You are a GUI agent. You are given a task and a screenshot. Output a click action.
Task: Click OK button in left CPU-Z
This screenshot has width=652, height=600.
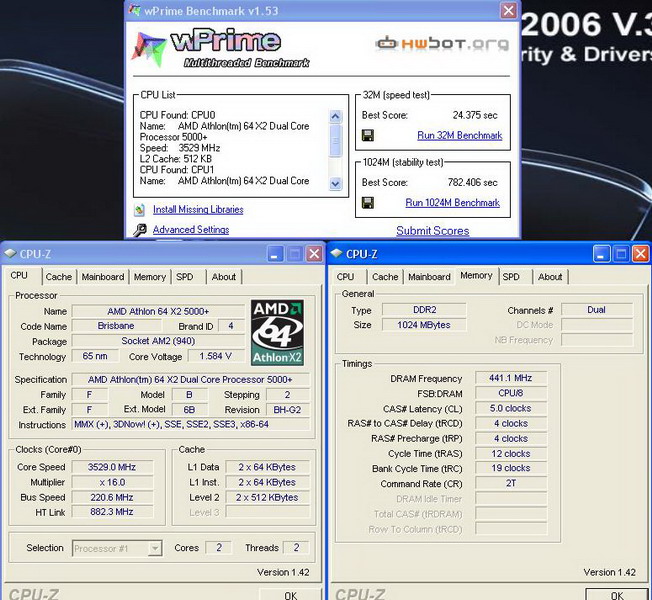(291, 595)
